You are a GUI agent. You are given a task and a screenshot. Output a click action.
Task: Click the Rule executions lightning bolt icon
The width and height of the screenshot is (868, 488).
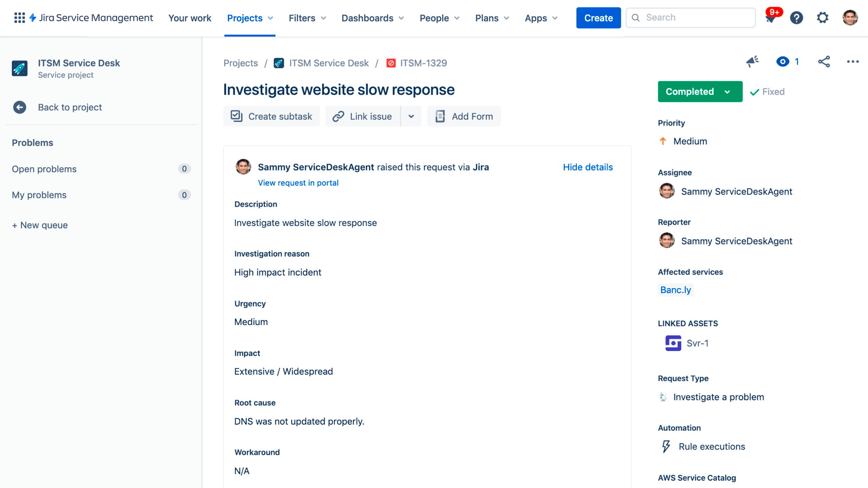[666, 446]
